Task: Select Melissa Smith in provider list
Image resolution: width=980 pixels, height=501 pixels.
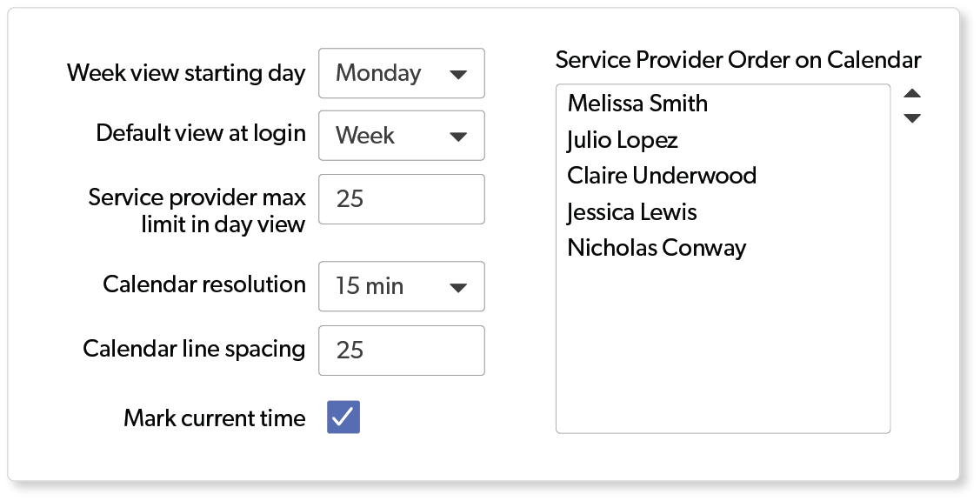Action: pos(637,104)
